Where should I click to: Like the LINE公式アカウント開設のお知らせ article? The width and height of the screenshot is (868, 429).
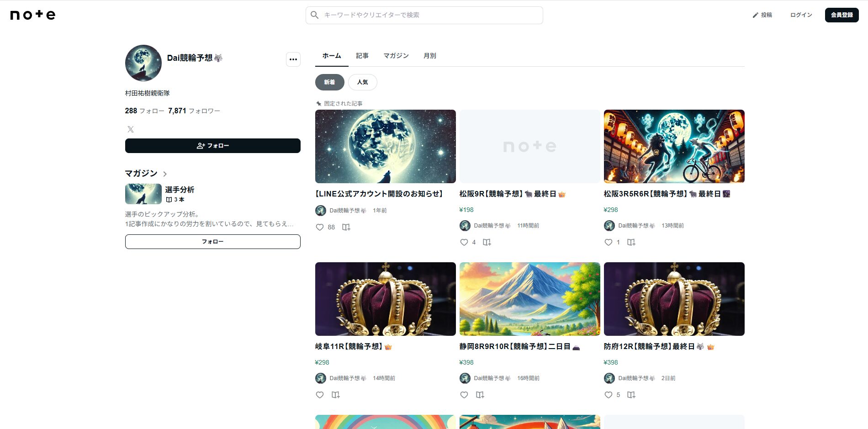pos(320,227)
